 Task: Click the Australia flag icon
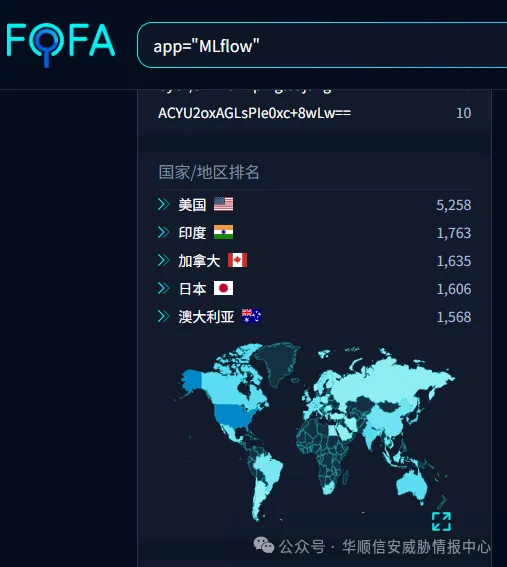(x=251, y=316)
